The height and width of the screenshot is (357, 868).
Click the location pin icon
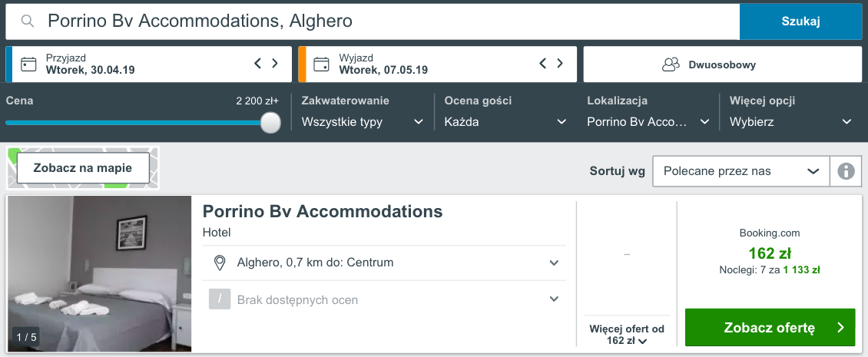click(x=220, y=263)
